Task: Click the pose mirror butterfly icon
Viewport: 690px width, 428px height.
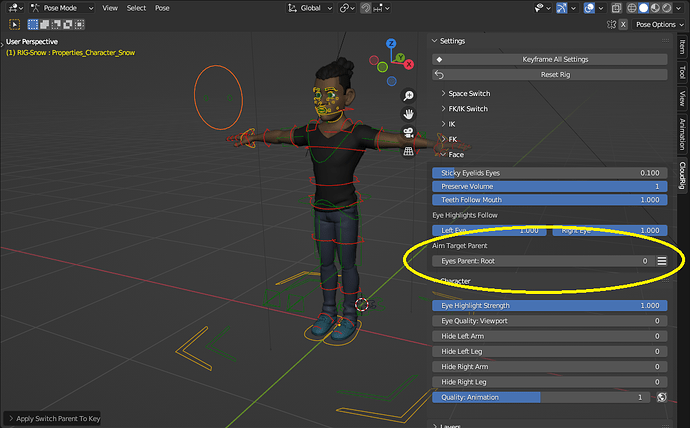Action: pos(611,25)
